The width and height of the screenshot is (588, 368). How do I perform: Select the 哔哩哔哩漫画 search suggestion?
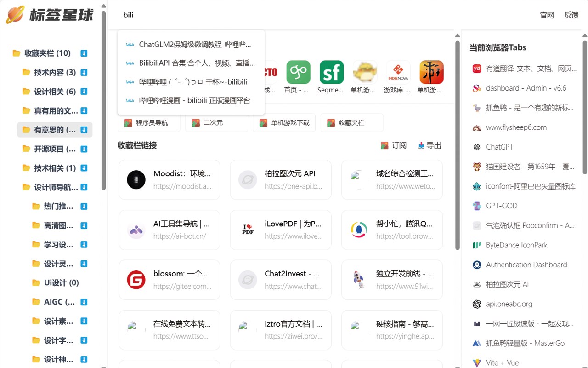[x=191, y=100]
